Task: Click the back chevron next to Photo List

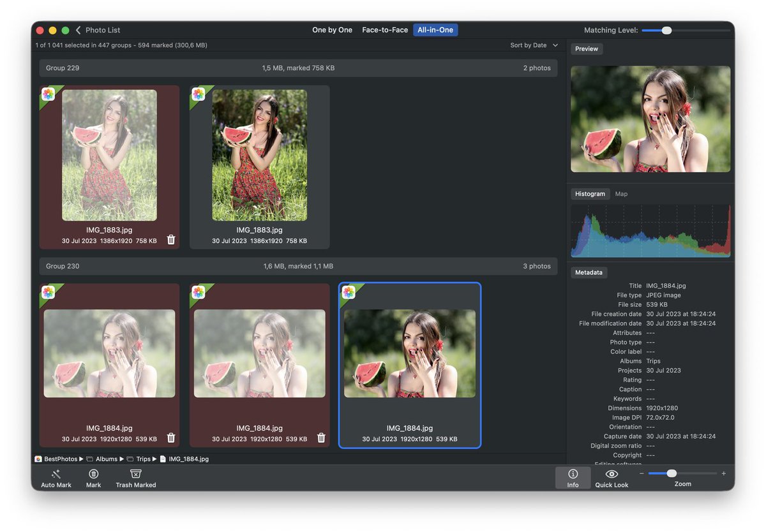Action: (78, 29)
